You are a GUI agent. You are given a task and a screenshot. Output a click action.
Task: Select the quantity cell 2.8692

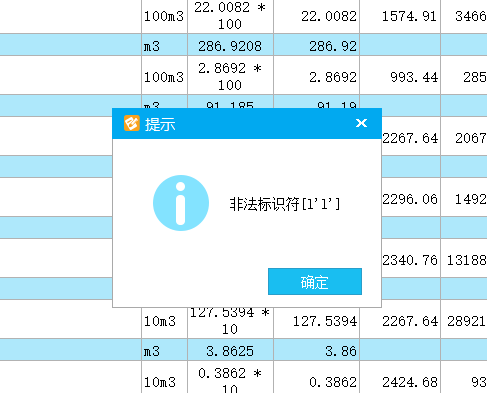pyautogui.click(x=317, y=75)
